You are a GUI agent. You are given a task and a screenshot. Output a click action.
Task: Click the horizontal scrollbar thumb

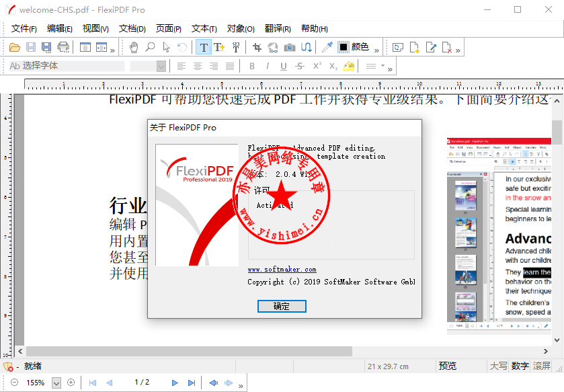click(189, 352)
